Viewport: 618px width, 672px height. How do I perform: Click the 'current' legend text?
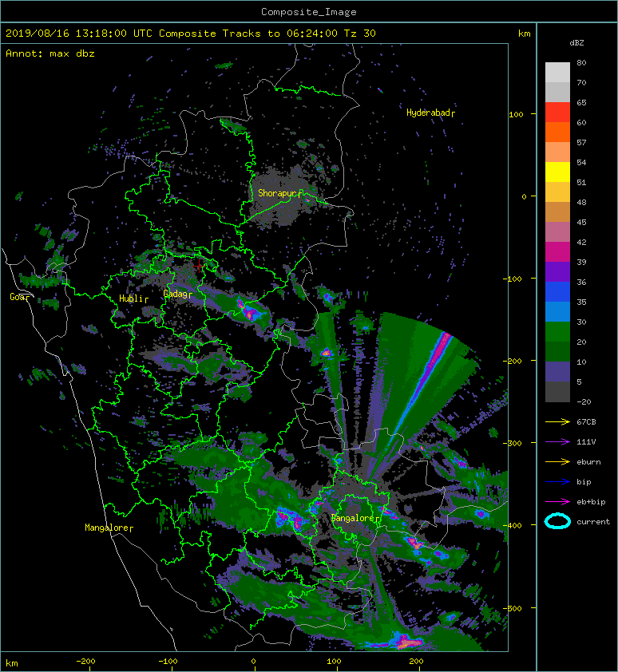[x=593, y=522]
